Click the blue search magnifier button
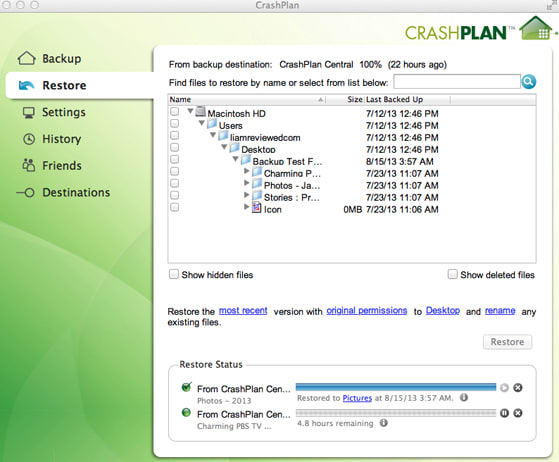Viewport: 559px width, 462px height. [x=529, y=82]
